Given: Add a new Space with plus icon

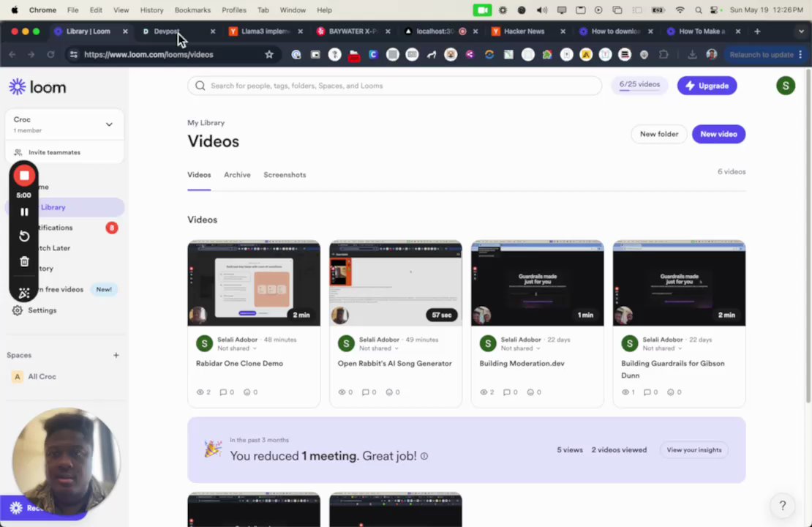Looking at the screenshot, I should [x=116, y=355].
